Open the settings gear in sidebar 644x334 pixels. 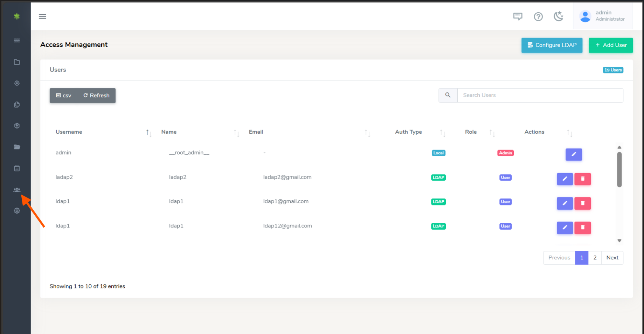17,211
